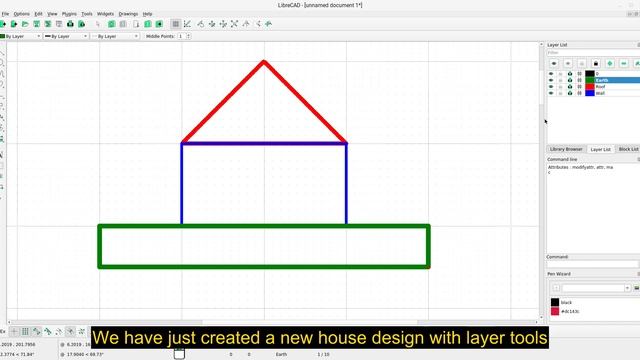
Task: Switch to the Library Browser tab
Action: (566, 149)
